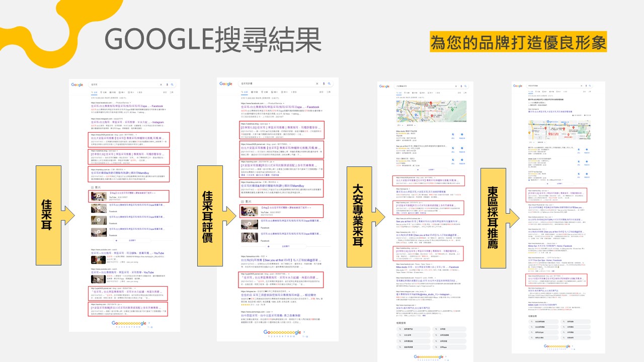Viewport: 644px width, 362px height.
Task: Click website icon for first listing in rightmost page
Action: click(579, 150)
